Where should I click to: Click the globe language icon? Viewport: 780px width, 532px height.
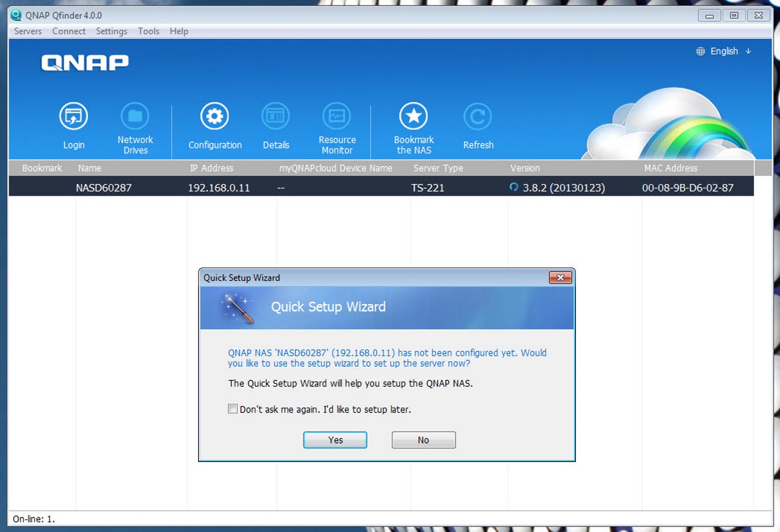point(701,51)
